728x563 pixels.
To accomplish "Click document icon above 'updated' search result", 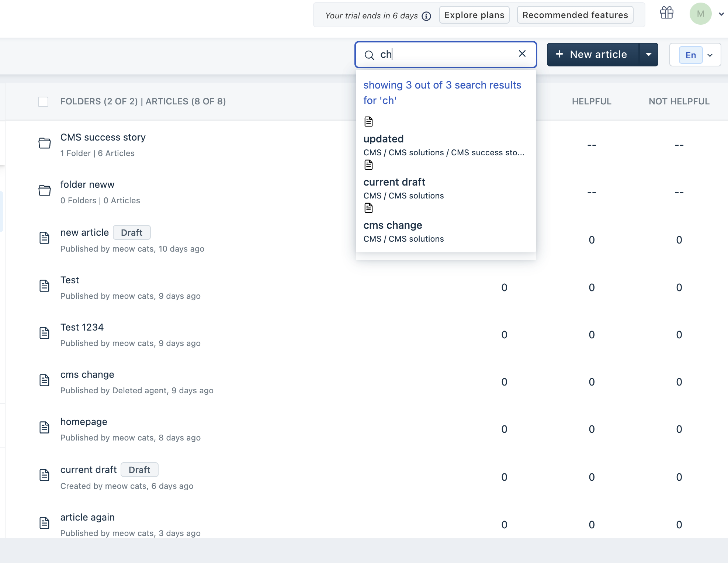I will tap(368, 121).
